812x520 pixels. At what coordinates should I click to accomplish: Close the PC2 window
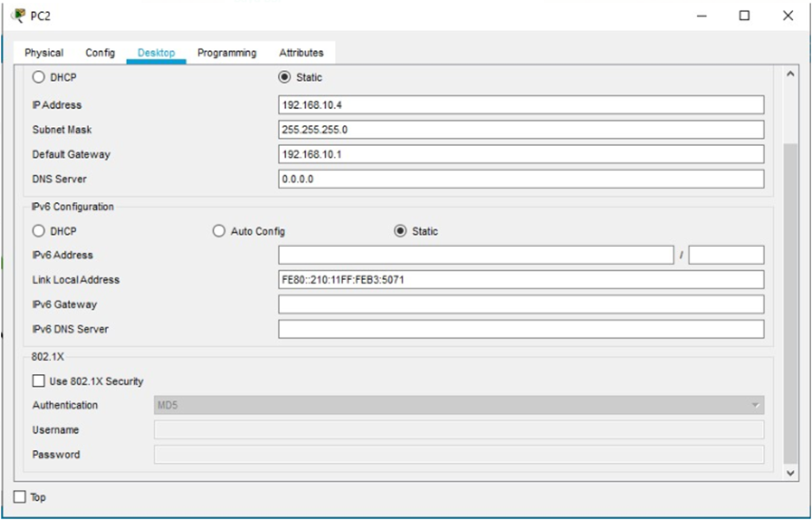tap(788, 16)
